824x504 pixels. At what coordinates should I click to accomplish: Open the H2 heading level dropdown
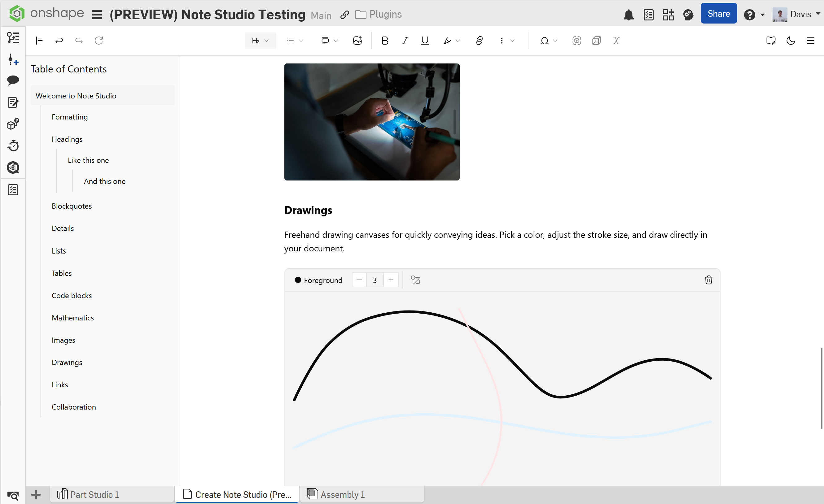(260, 41)
